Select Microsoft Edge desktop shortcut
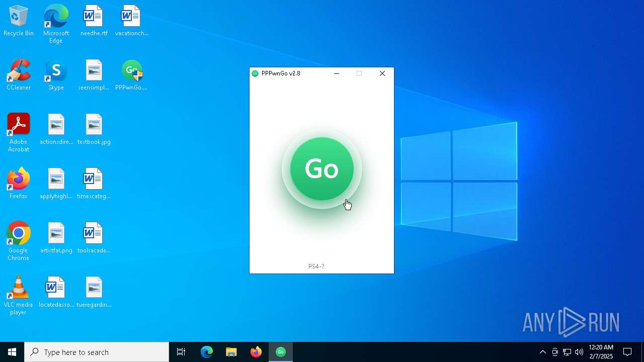 tap(56, 24)
